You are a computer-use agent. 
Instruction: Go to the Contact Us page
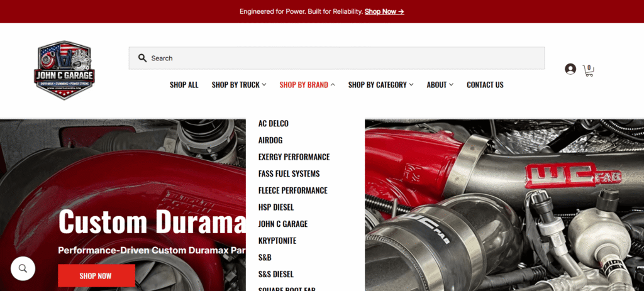coord(485,85)
